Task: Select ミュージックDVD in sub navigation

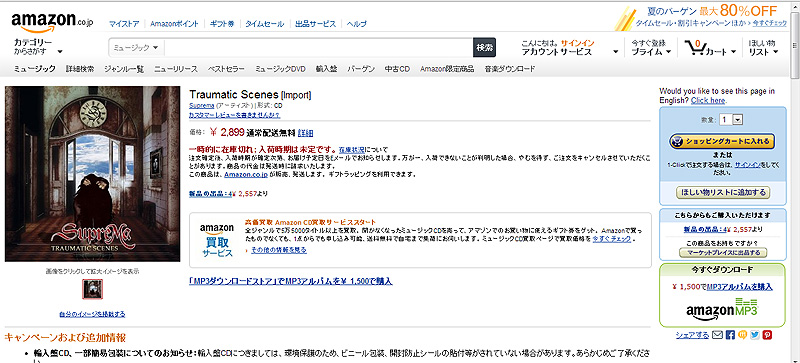Action: [x=280, y=68]
